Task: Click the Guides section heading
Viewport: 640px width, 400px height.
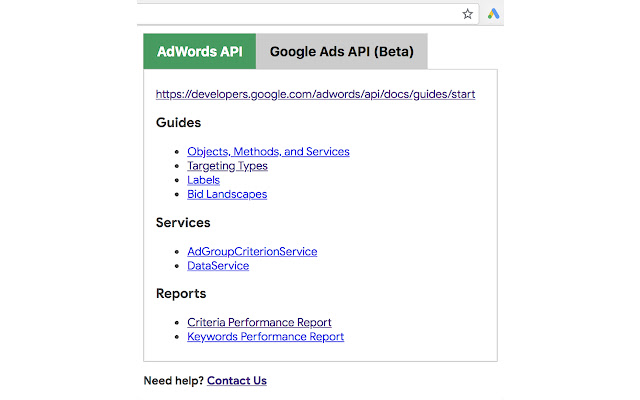Action: (179, 123)
